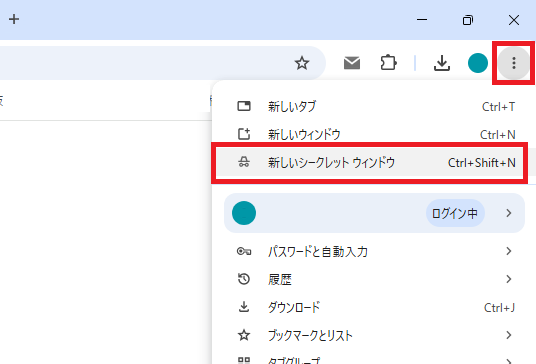The width and height of the screenshot is (536, 364).
Task: Open profile avatar in toolbar
Action: (478, 63)
